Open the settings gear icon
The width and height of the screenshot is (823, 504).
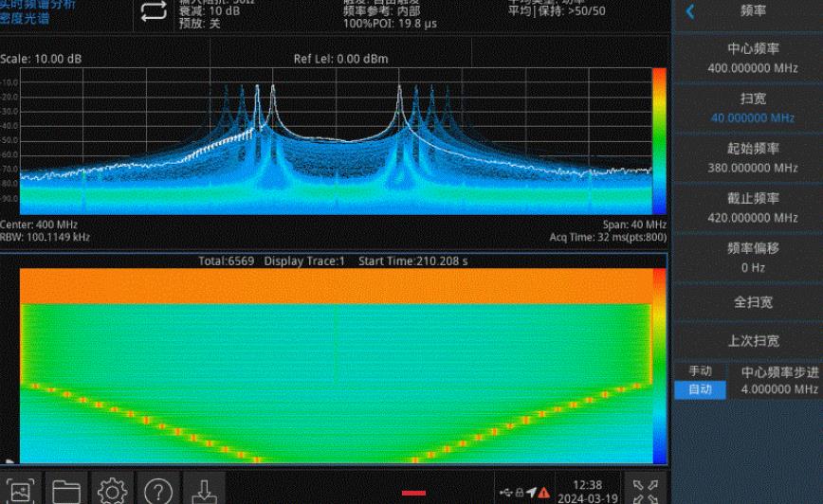(x=112, y=490)
